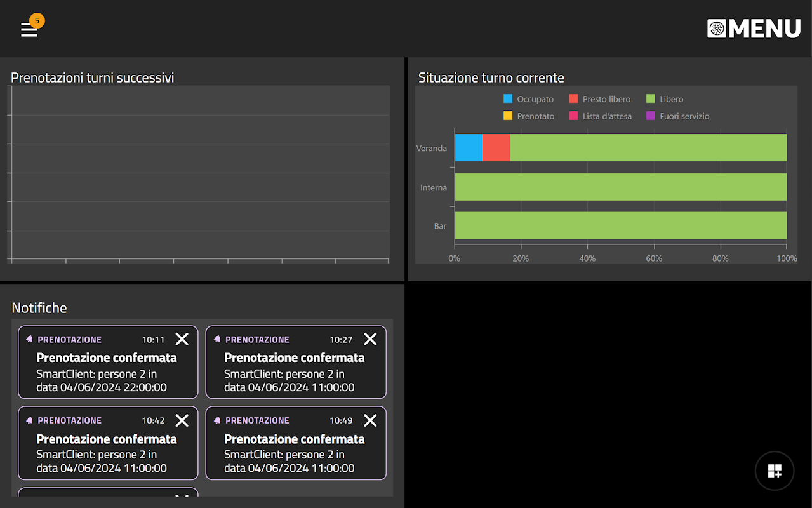Dismiss the 10:11 booking notification
This screenshot has width=812, height=508.
182,339
